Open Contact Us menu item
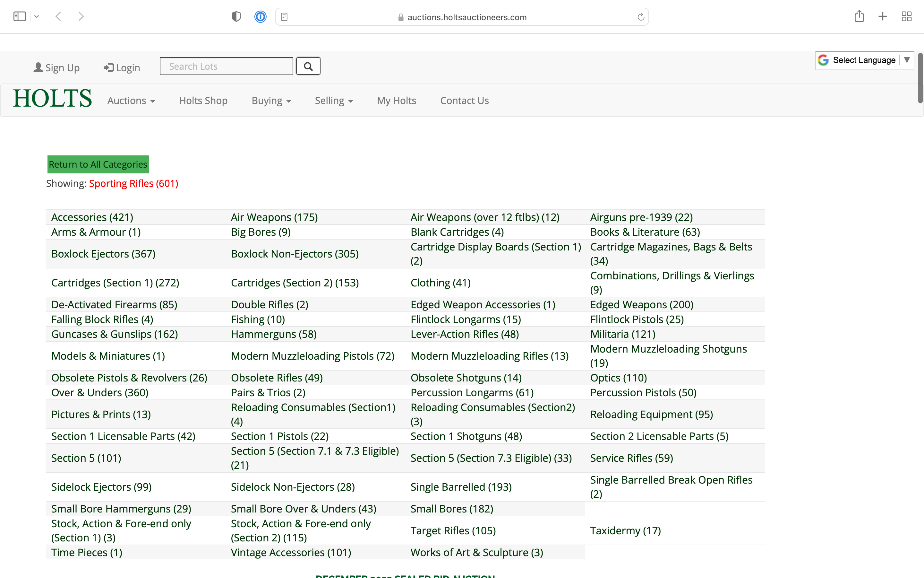The width and height of the screenshot is (924, 578). tap(464, 101)
